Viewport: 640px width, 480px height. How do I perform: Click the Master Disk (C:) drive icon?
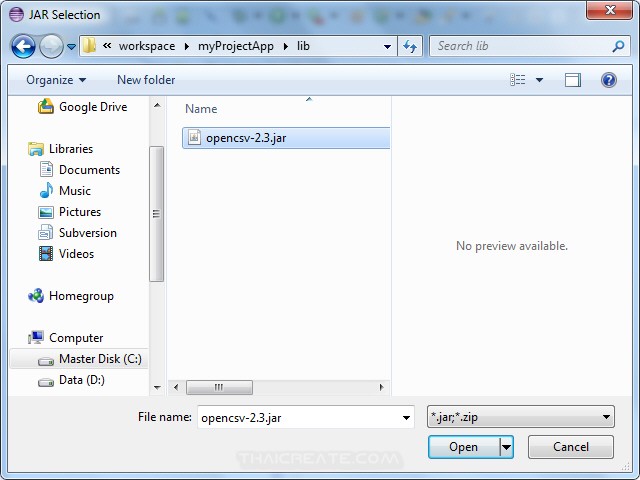46,361
